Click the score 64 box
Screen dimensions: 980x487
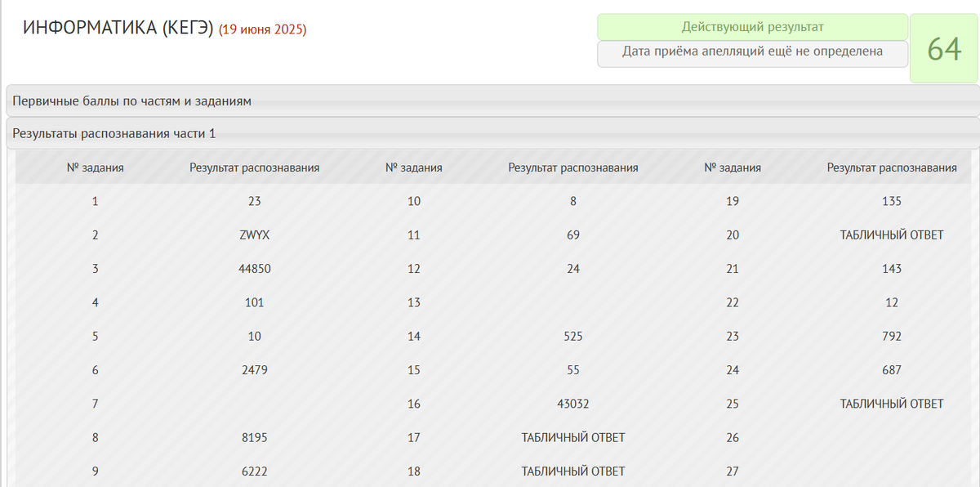click(x=944, y=48)
